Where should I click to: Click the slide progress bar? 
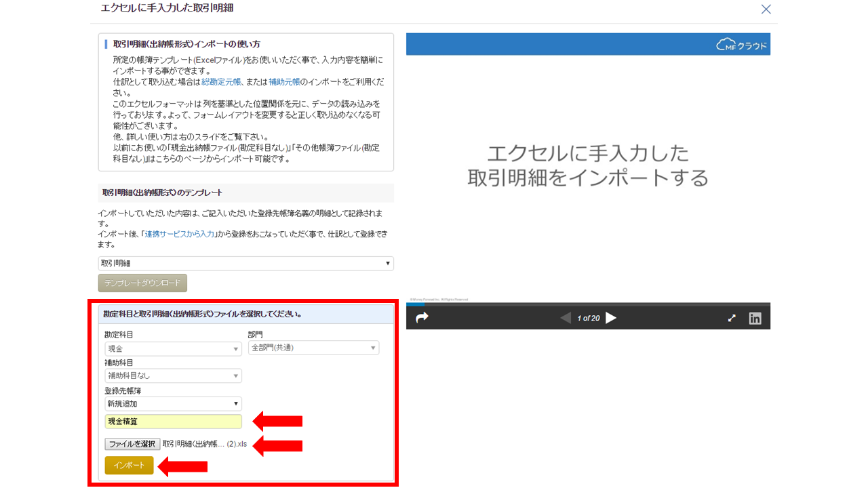pos(588,304)
